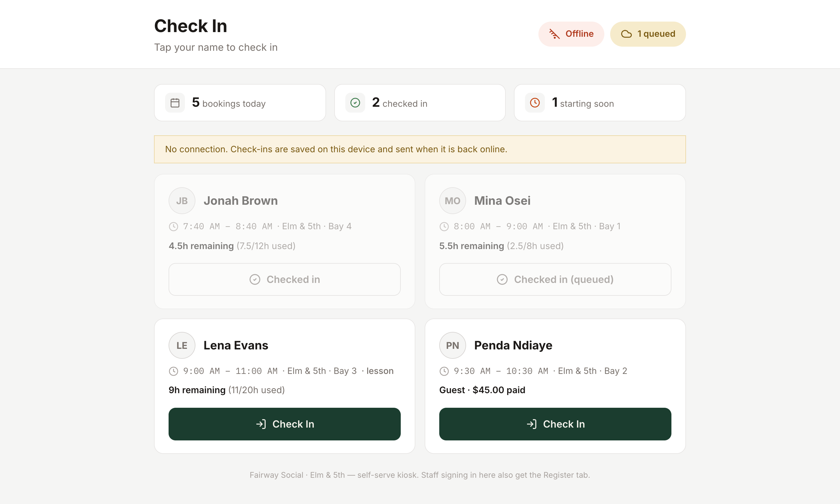
Task: Click the Lena Evans name
Action: (x=236, y=345)
